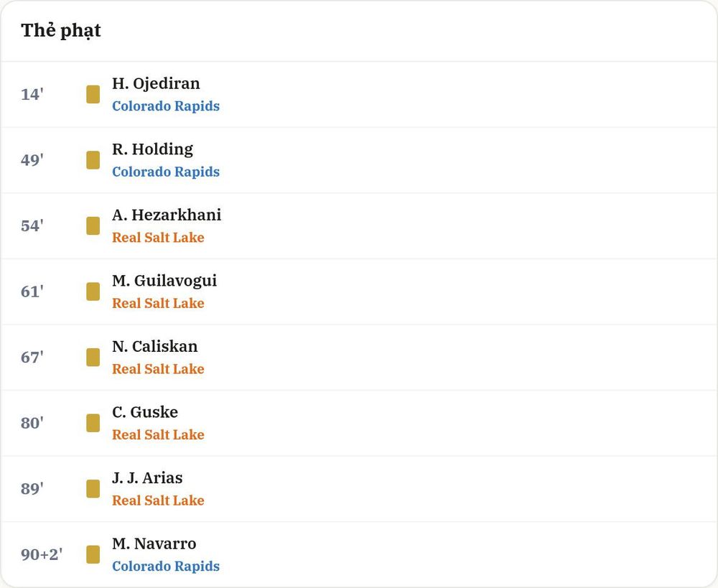The width and height of the screenshot is (718, 588).
Task: Click the Thẻ phạt section header
Action: click(x=61, y=31)
